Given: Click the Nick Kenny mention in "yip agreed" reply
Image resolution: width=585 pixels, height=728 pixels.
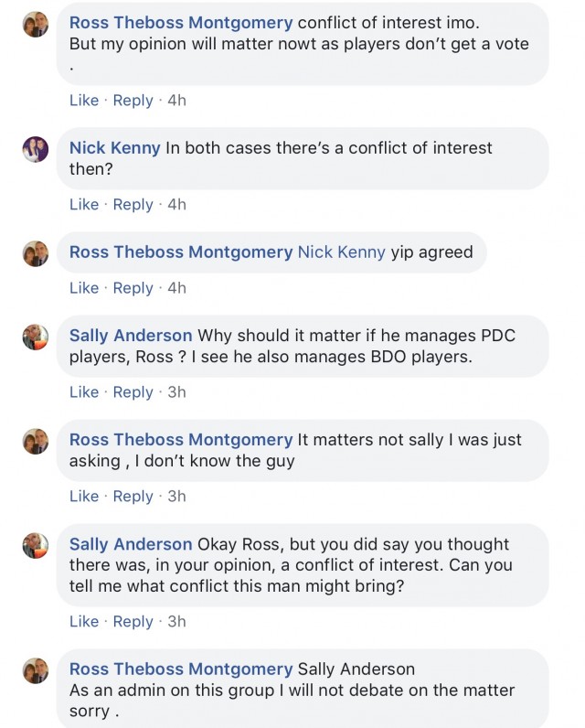Looking at the screenshot, I should 341,252.
